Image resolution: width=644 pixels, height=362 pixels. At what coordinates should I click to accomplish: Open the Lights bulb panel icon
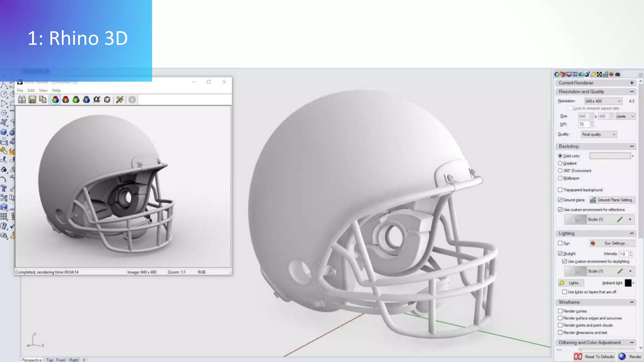click(593, 74)
